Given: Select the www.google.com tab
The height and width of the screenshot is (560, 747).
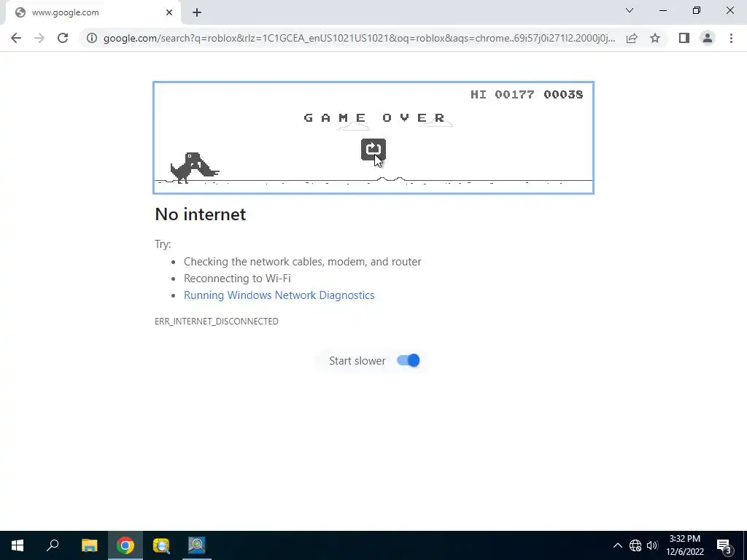Looking at the screenshot, I should [x=93, y=12].
